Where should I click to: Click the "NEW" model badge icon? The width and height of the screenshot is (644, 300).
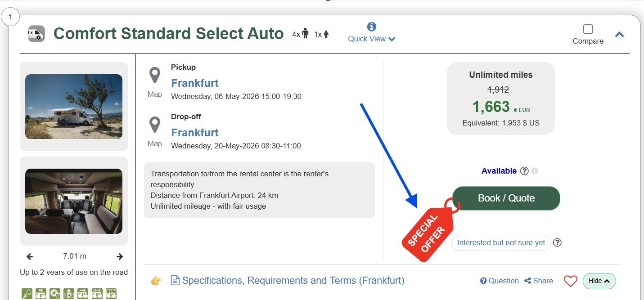110,293
